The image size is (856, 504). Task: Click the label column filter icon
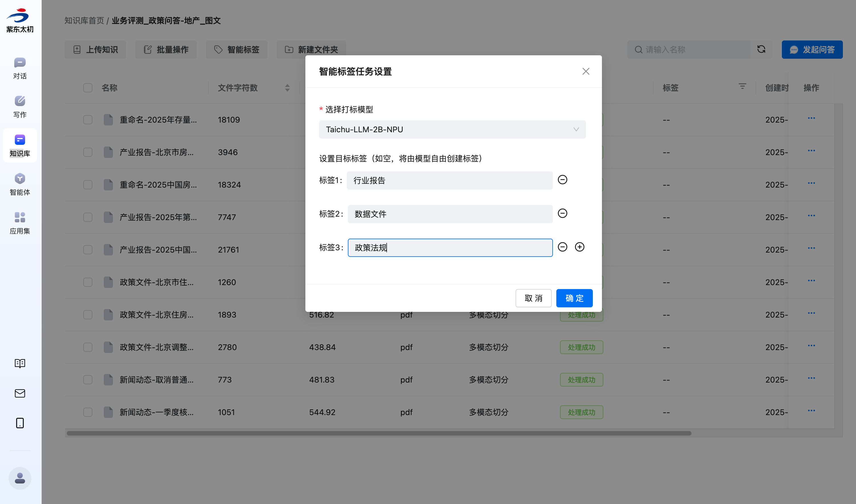(x=742, y=87)
